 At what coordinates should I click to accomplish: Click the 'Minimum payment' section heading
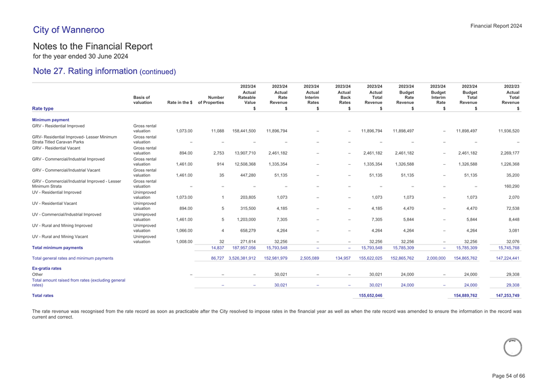click(51, 119)
